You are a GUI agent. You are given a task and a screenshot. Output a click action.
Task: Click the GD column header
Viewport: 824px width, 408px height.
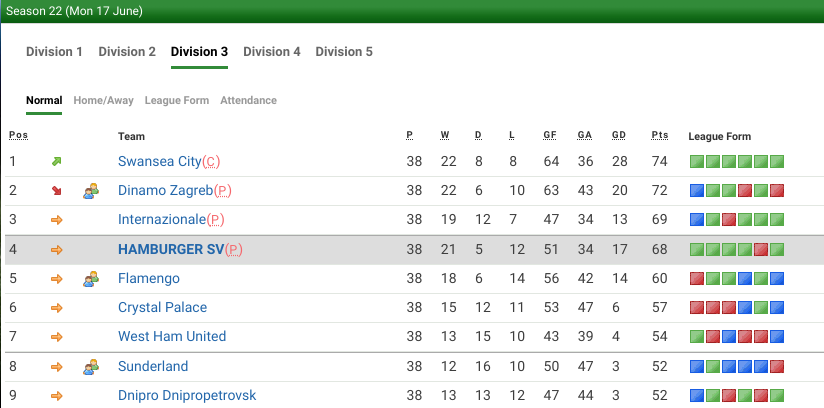click(x=619, y=136)
